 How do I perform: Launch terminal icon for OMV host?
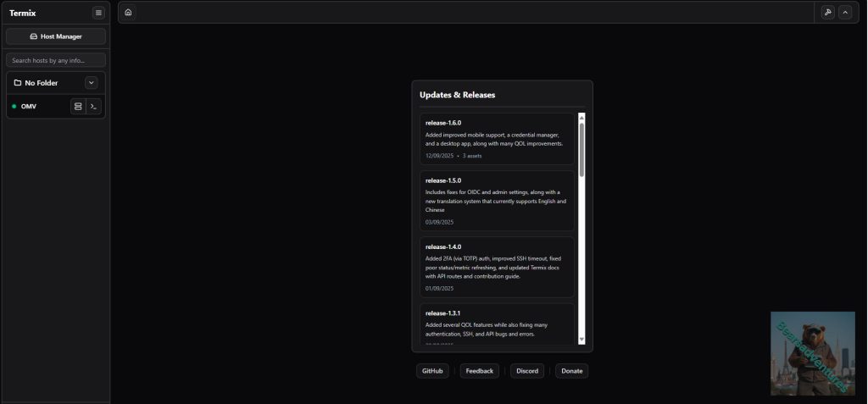(94, 106)
